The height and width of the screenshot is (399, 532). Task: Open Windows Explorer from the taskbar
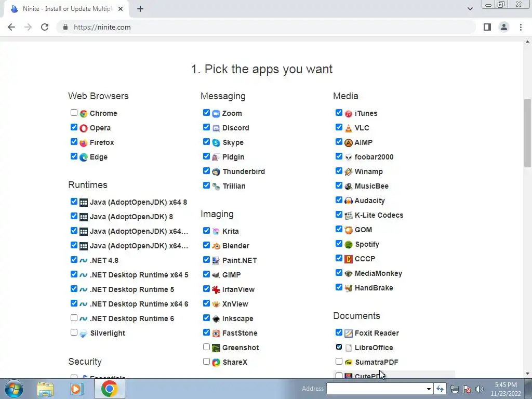pyautogui.click(x=45, y=389)
